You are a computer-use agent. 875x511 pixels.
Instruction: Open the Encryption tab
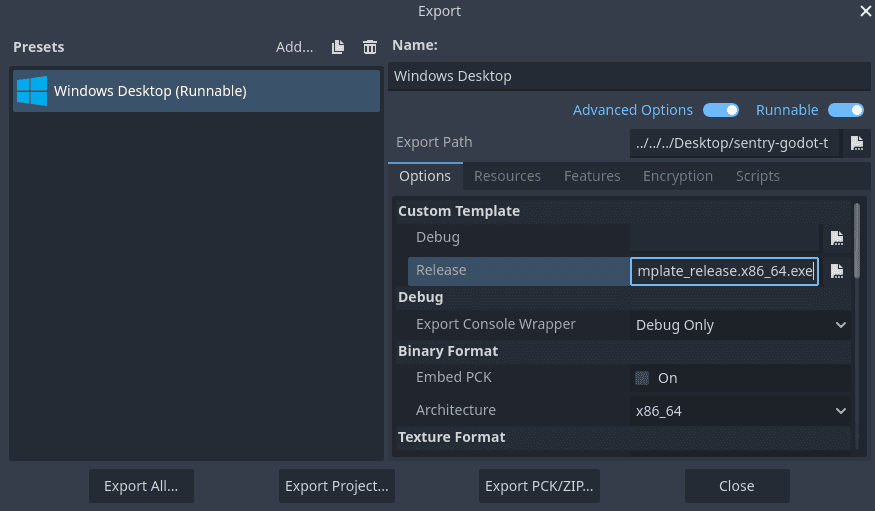click(x=678, y=176)
